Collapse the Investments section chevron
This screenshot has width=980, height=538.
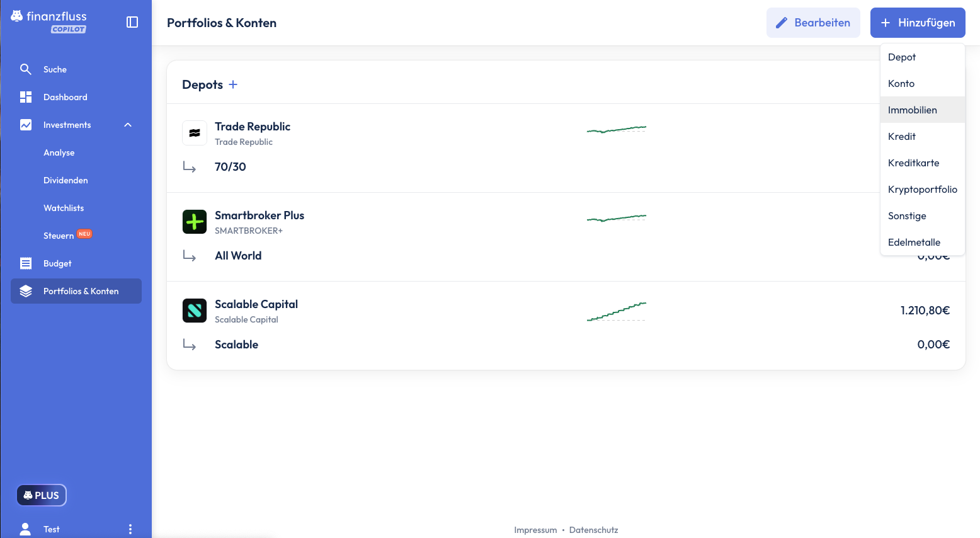pyautogui.click(x=128, y=125)
